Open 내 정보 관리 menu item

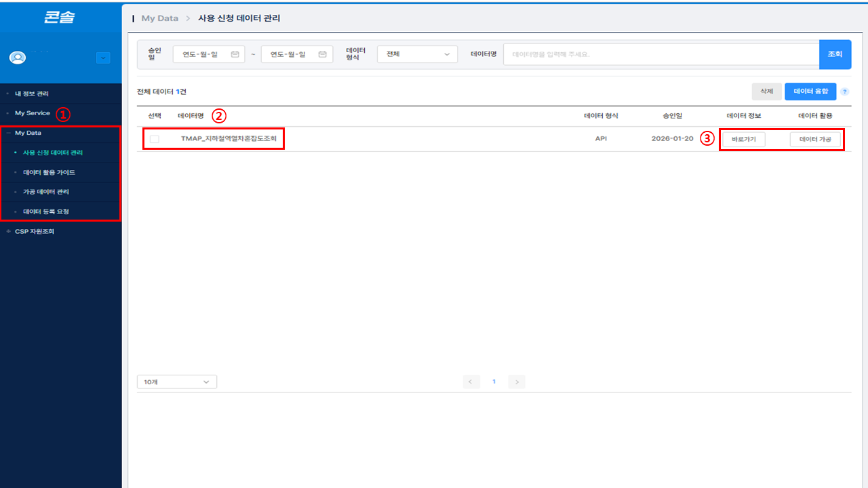pyautogui.click(x=32, y=94)
